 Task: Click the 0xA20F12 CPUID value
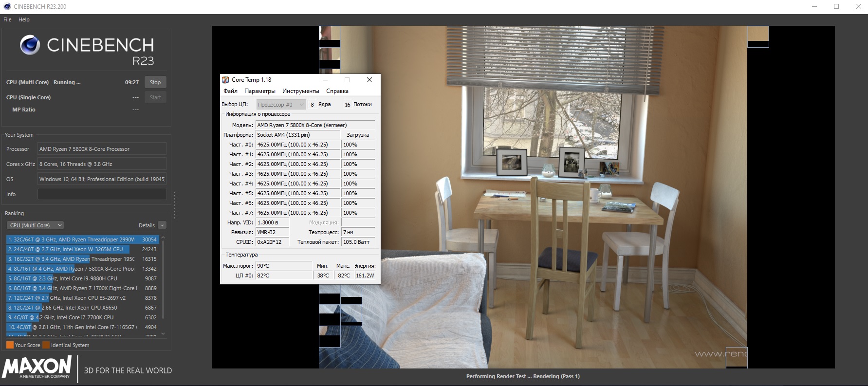273,242
